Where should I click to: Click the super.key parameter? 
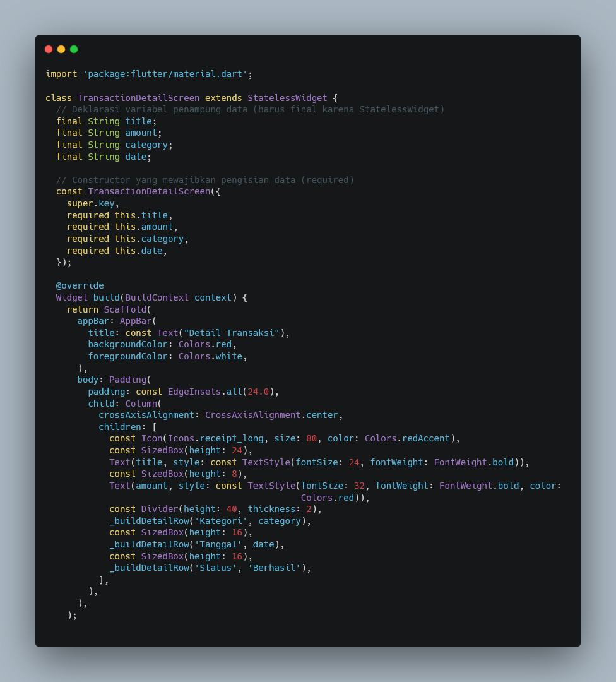93,203
